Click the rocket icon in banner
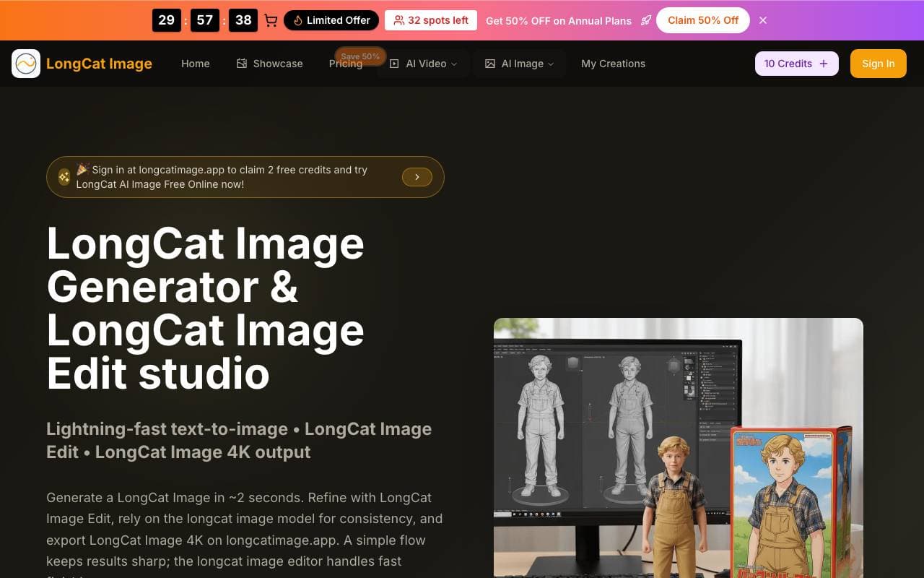Image resolution: width=924 pixels, height=578 pixels. click(x=646, y=20)
